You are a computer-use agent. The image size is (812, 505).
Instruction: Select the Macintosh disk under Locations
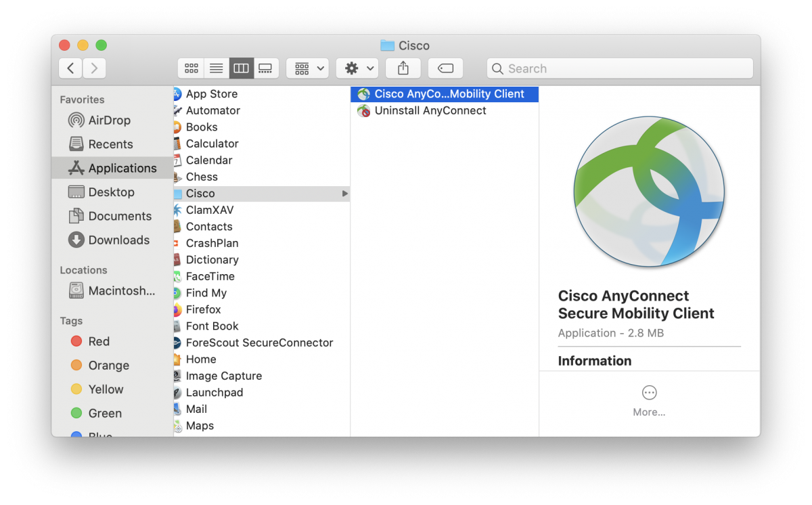112,291
